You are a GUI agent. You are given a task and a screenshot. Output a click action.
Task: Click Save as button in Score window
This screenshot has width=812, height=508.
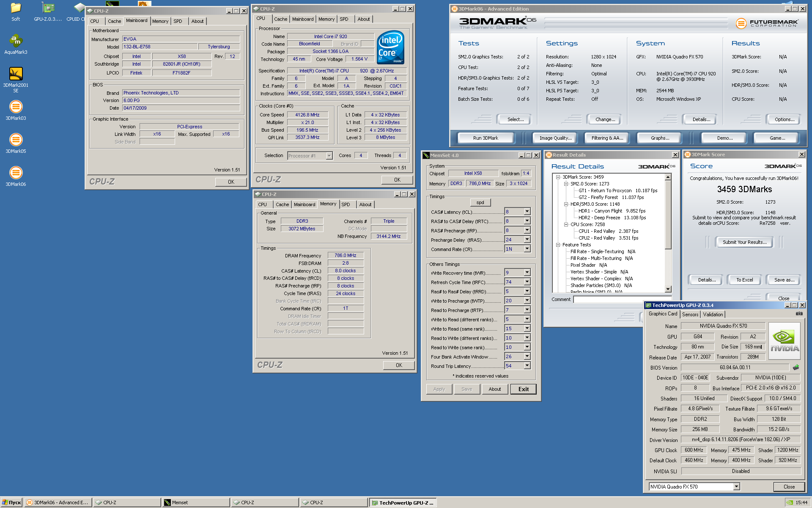point(784,280)
